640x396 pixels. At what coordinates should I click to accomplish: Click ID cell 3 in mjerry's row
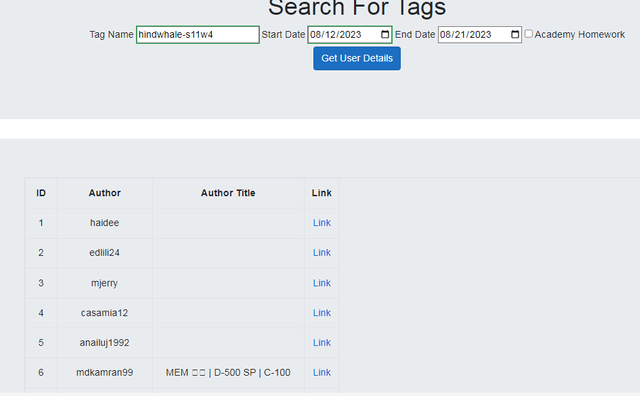pyautogui.click(x=41, y=283)
